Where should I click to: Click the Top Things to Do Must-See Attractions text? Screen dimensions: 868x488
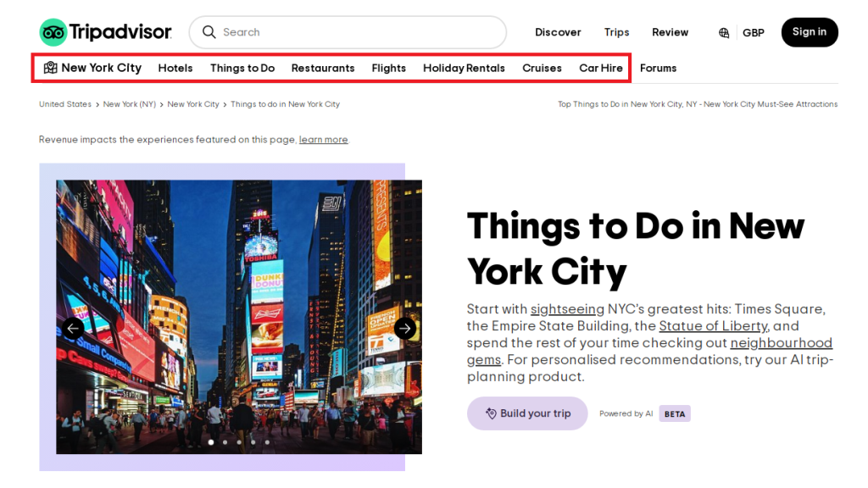[698, 104]
